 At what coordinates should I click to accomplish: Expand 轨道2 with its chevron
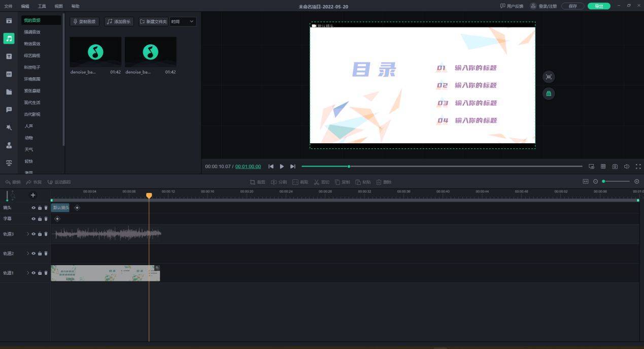pyautogui.click(x=28, y=253)
